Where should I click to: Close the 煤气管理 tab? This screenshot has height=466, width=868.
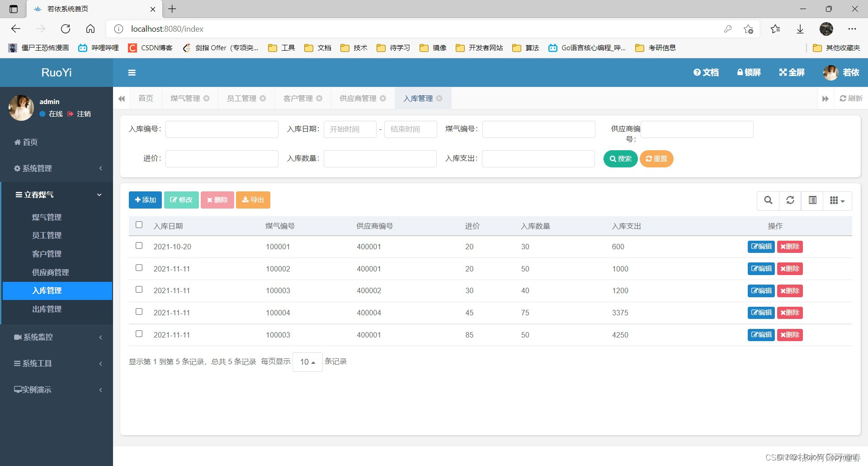point(207,98)
